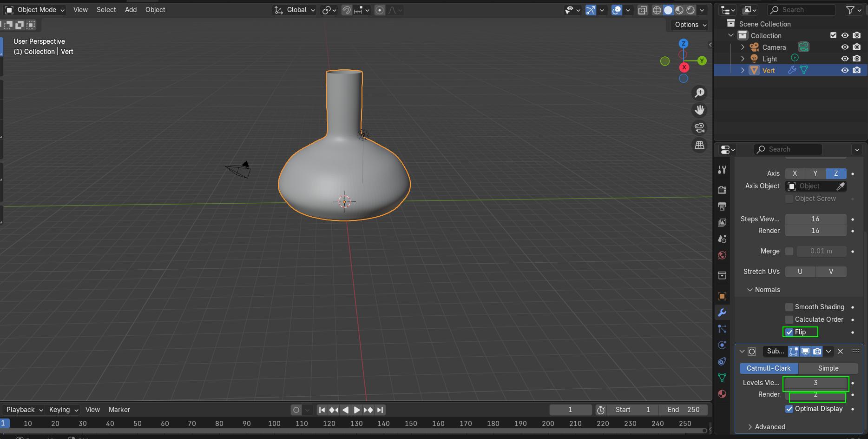Screen dimensions: 868x439
Task: Open the viewport Options dropdown
Action: click(690, 25)
